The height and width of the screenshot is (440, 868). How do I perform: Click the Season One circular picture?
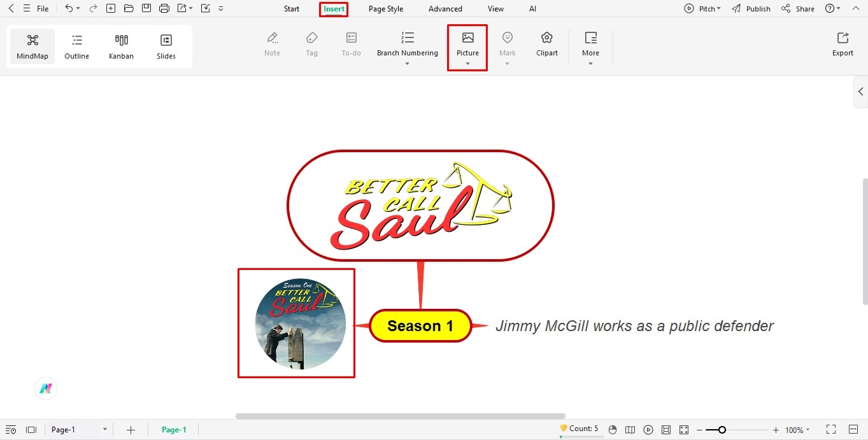coord(300,324)
